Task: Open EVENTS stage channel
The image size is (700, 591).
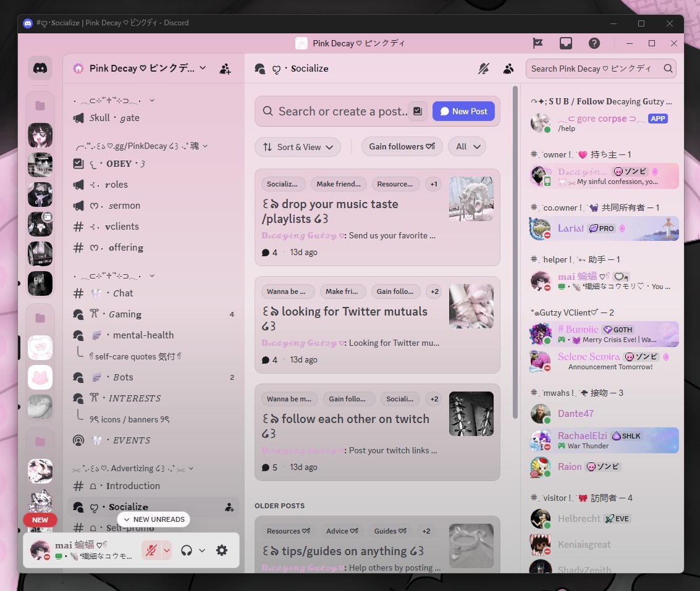Action: click(x=153, y=440)
